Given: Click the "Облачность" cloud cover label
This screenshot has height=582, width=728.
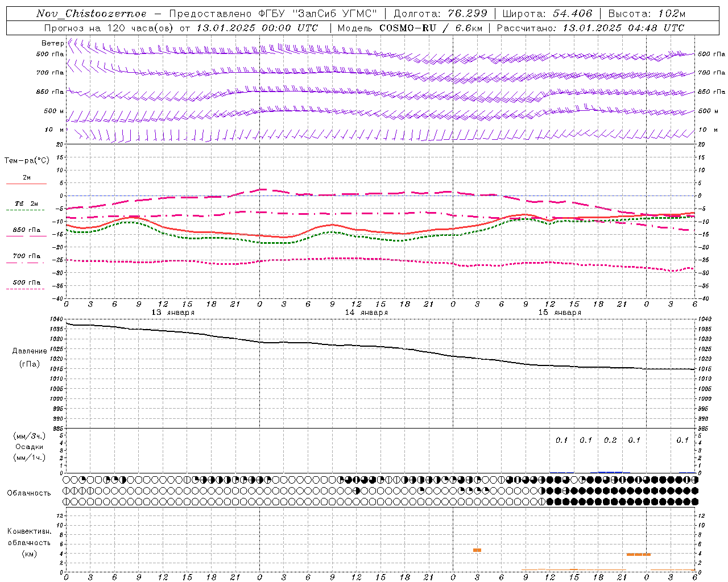Looking at the screenshot, I should click(x=29, y=493).
